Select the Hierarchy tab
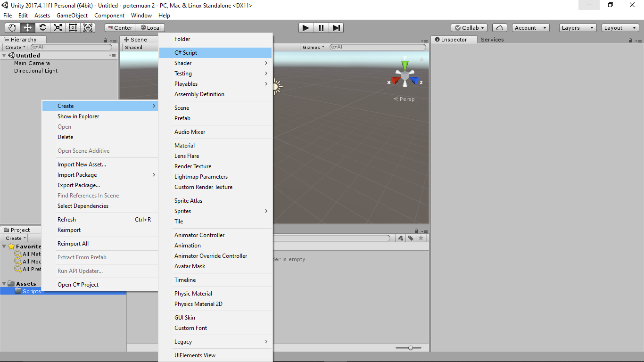This screenshot has width=644, height=362. tap(24, 40)
